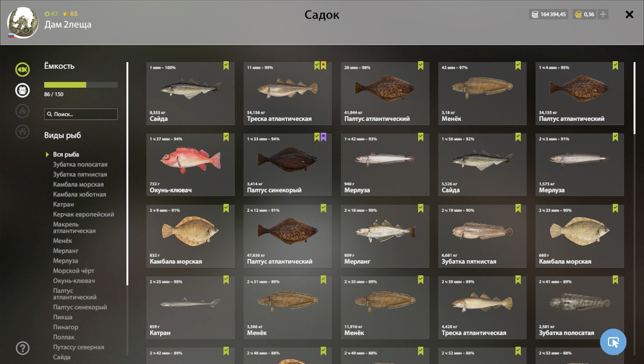Screen dimensions: 644x364
Task: Click the player avatar badge
Action: pyautogui.click(x=23, y=22)
